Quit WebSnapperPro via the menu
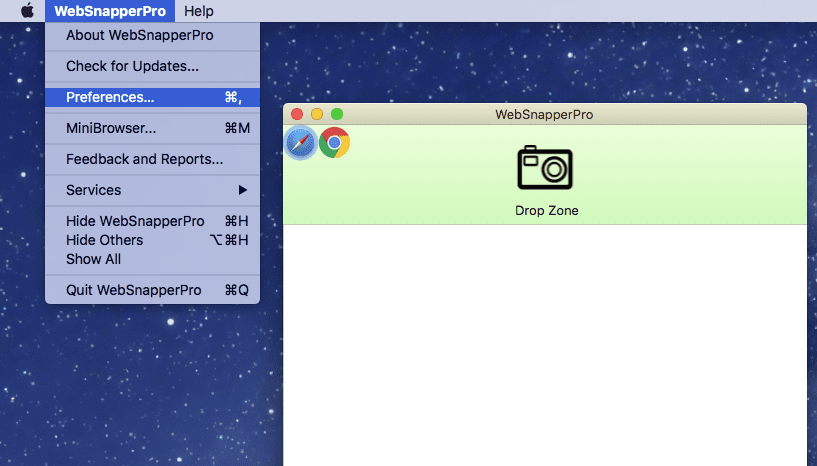This screenshot has width=817, height=466. [x=152, y=290]
